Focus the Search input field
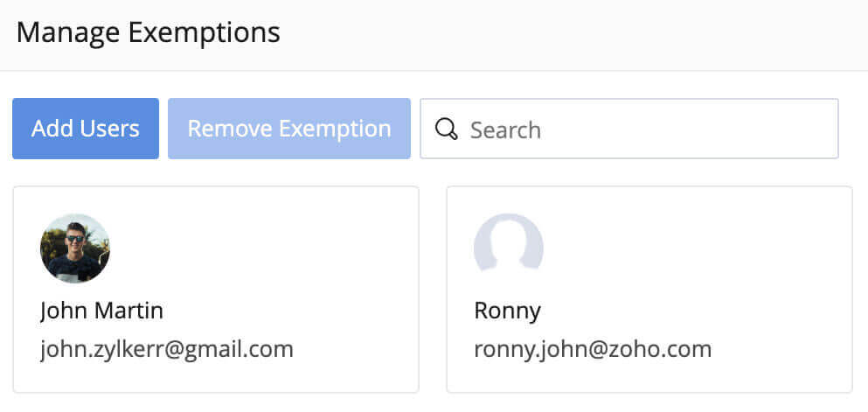This screenshot has height=412, width=868. tap(629, 129)
